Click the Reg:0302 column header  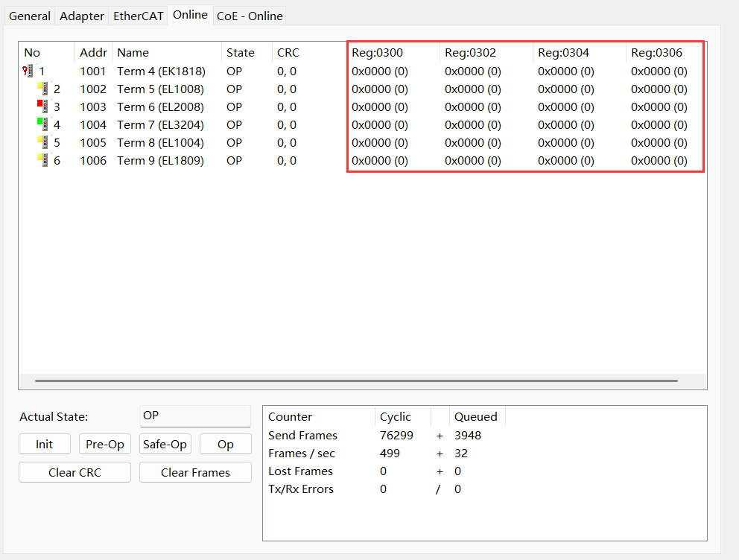tap(486, 53)
